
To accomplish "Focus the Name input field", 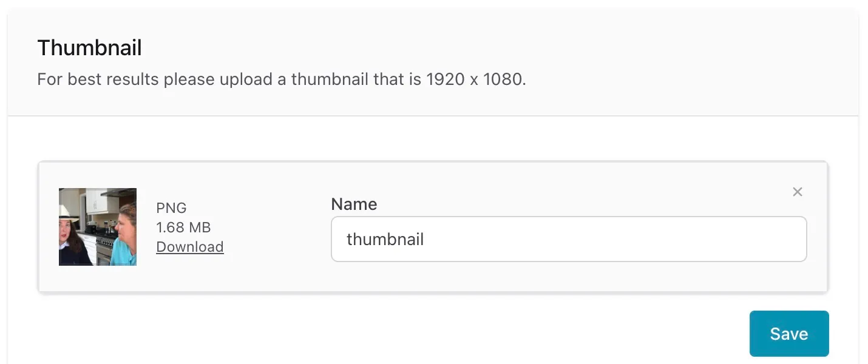I will tap(568, 239).
